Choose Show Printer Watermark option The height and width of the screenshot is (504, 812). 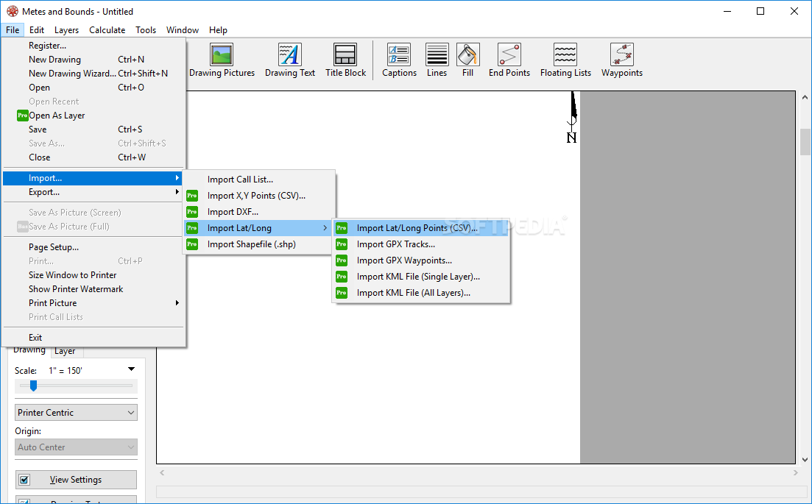(76, 288)
